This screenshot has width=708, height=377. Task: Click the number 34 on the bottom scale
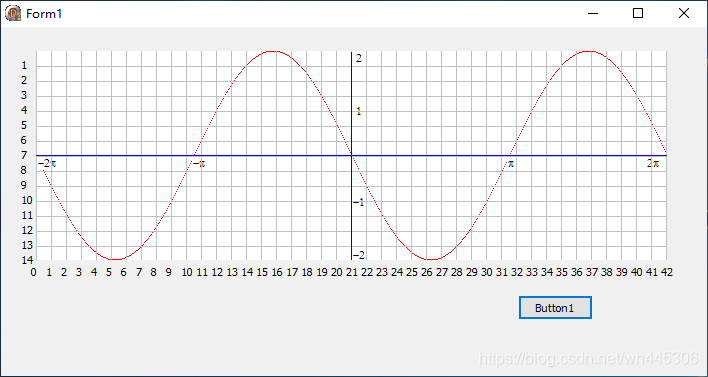pyautogui.click(x=547, y=272)
